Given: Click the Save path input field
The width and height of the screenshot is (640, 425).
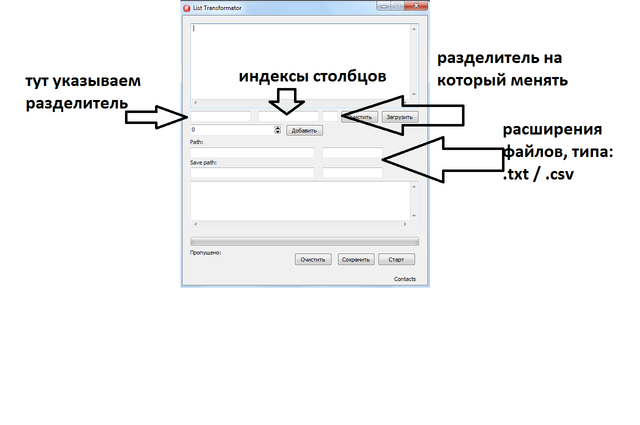Looking at the screenshot, I should 252,173.
